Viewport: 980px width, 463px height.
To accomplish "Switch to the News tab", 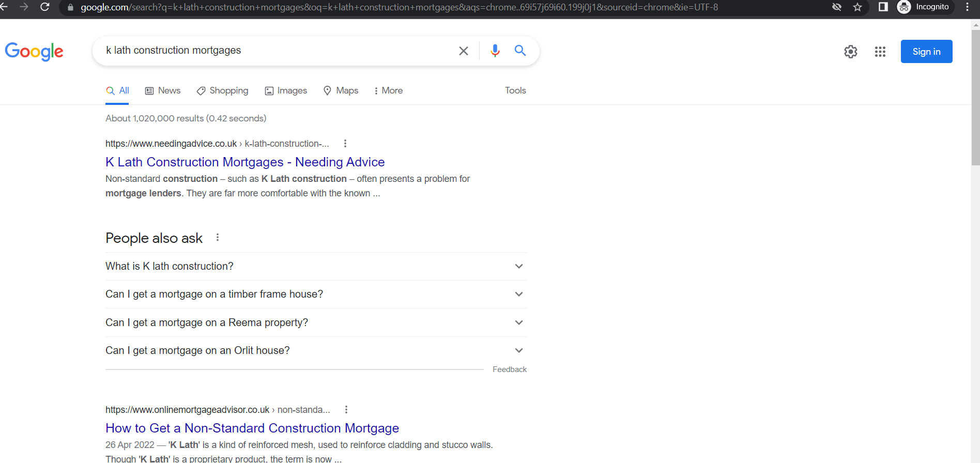I will click(163, 90).
